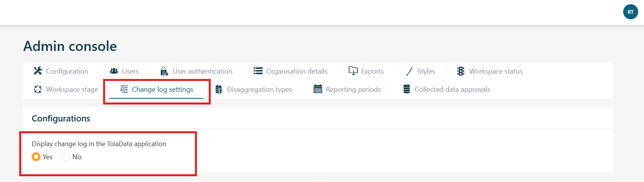This screenshot has width=644, height=182.
Task: Switch to the Workspace status tab
Action: pyautogui.click(x=496, y=71)
